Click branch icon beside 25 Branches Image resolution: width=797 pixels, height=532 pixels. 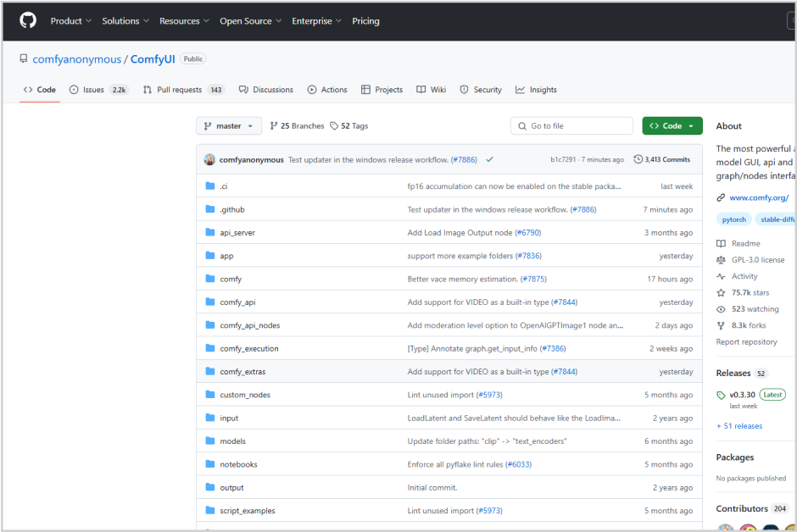point(274,125)
